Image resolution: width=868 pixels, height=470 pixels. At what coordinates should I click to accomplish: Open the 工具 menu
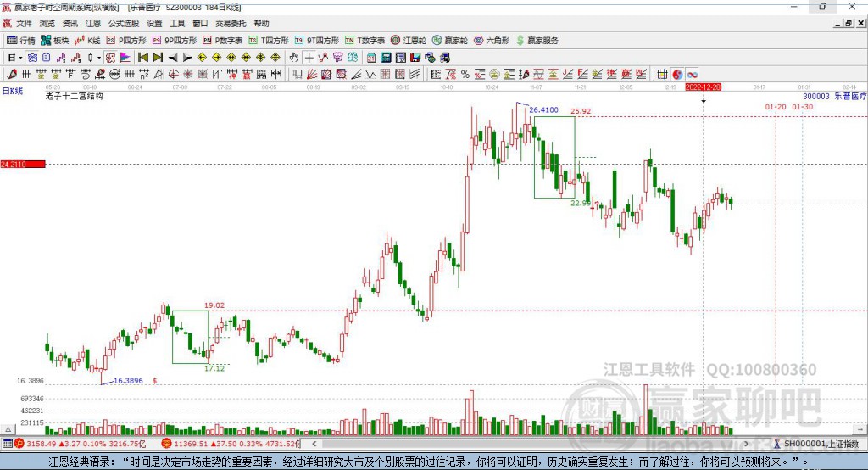tap(177, 23)
